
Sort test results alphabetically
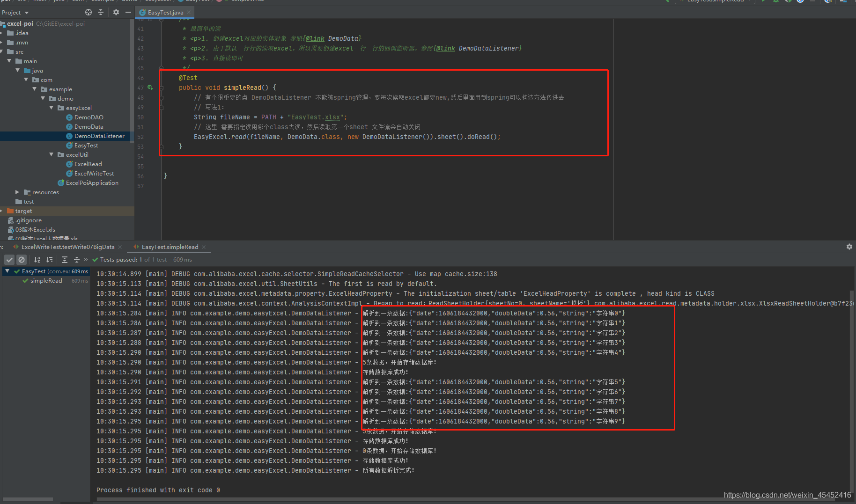pos(37,260)
